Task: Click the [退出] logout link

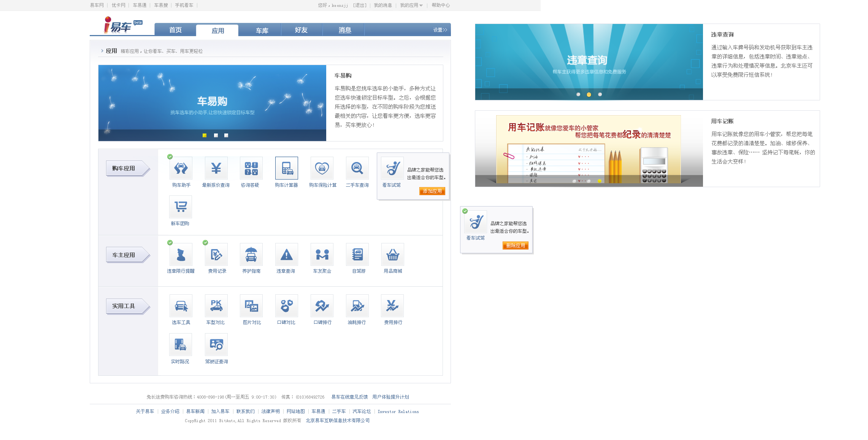Action: (360, 5)
